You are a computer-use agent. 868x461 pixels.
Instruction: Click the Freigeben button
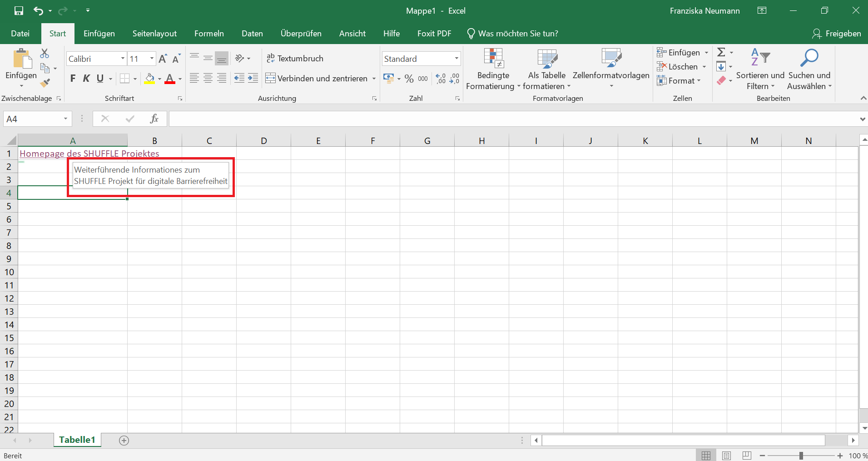coord(837,33)
